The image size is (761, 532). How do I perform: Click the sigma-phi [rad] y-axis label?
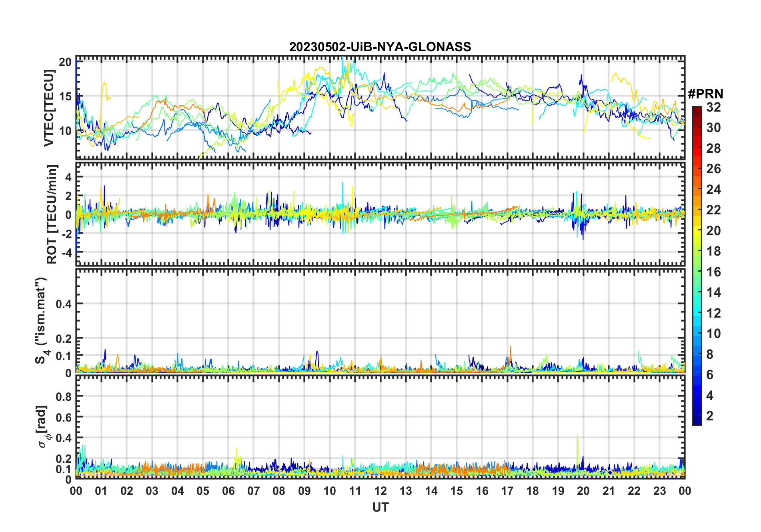pyautogui.click(x=43, y=426)
